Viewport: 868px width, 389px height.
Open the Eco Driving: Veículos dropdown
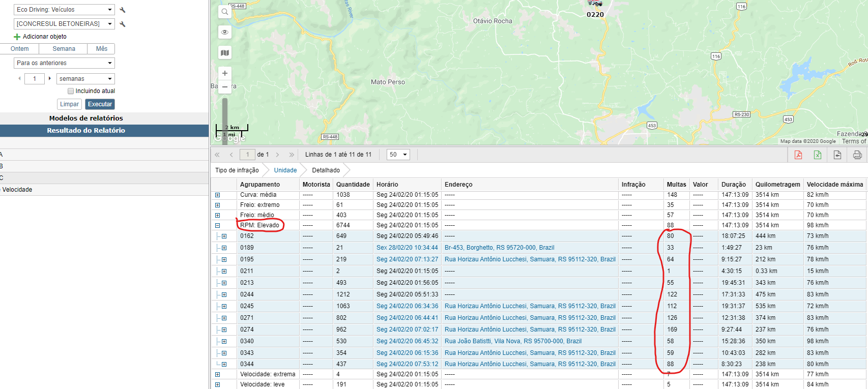point(64,10)
